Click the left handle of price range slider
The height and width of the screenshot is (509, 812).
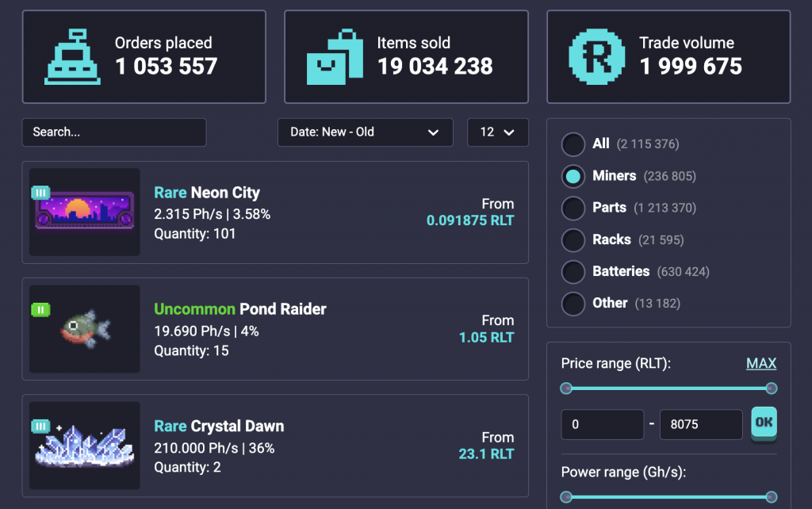(566, 388)
